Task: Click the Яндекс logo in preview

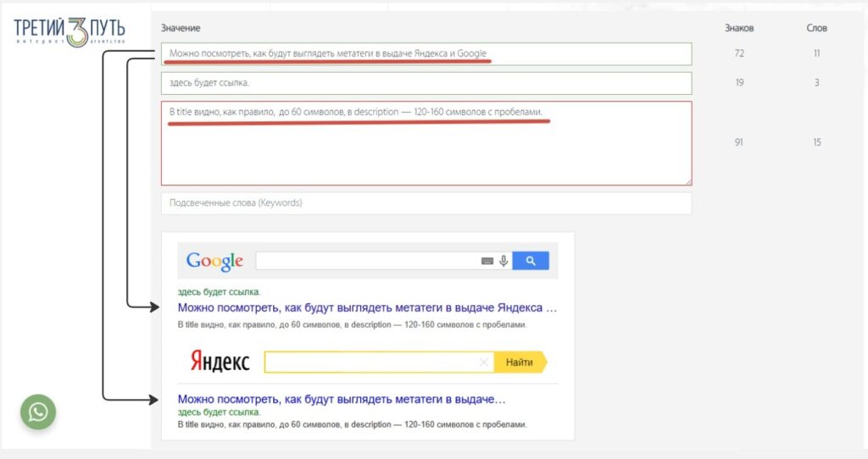Action: click(x=220, y=362)
